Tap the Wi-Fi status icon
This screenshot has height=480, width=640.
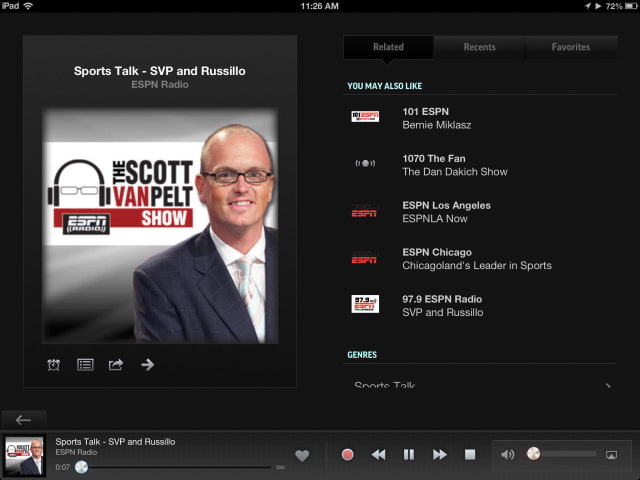tap(28, 6)
